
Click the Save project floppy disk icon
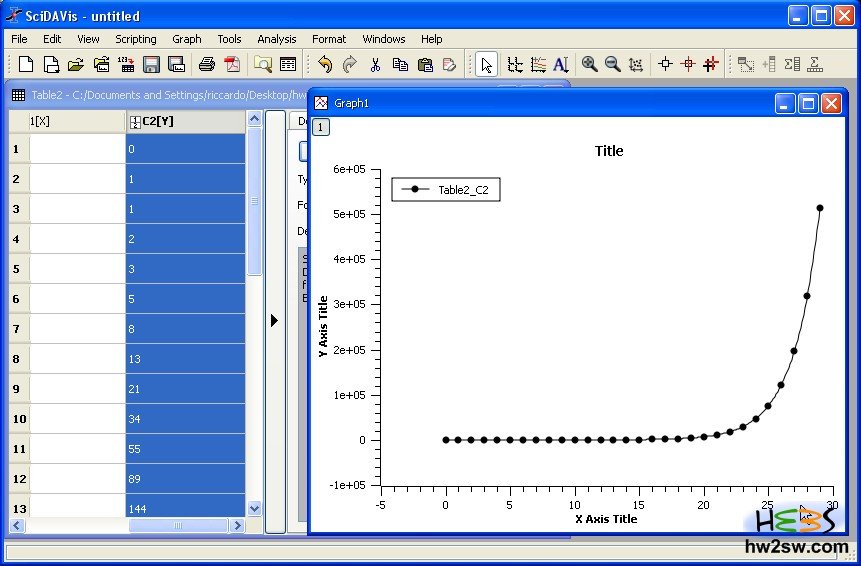pyautogui.click(x=151, y=65)
